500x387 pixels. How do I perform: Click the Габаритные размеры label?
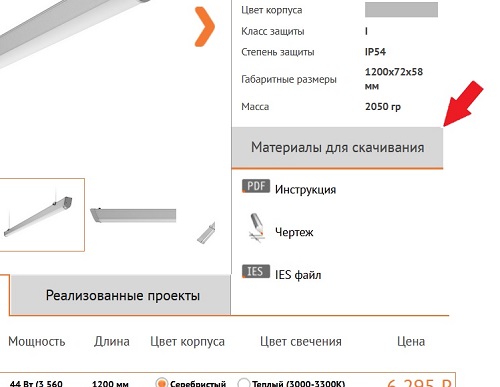(x=289, y=79)
